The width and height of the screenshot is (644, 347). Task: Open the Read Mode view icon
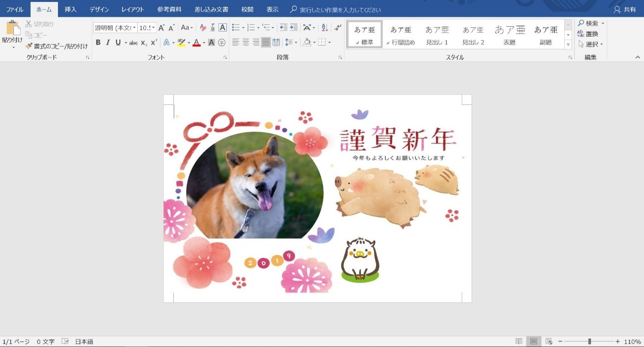pos(518,341)
